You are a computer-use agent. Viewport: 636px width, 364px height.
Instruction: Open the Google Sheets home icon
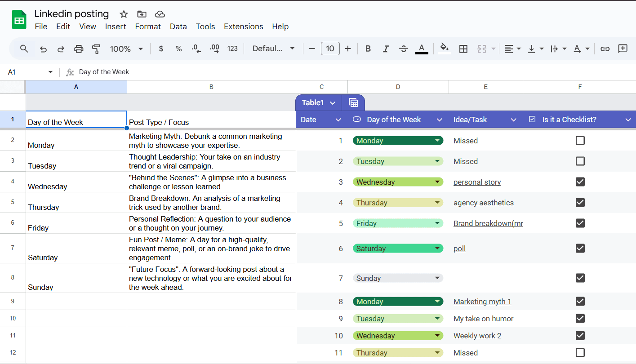click(19, 20)
